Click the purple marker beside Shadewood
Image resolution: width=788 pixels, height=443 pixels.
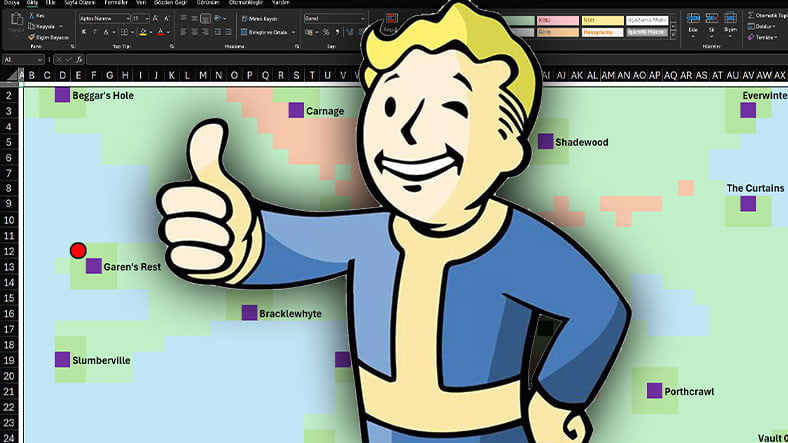545,142
